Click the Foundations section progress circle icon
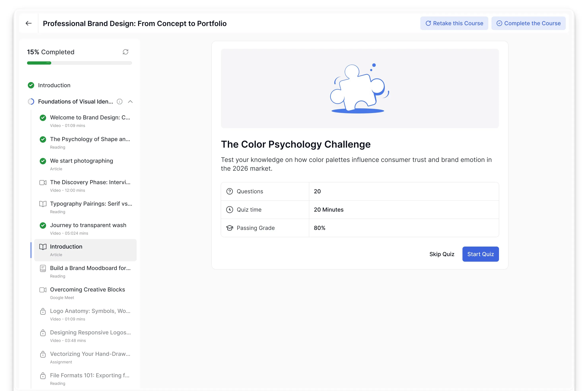Screen dimensions: 588x391 click(x=31, y=102)
